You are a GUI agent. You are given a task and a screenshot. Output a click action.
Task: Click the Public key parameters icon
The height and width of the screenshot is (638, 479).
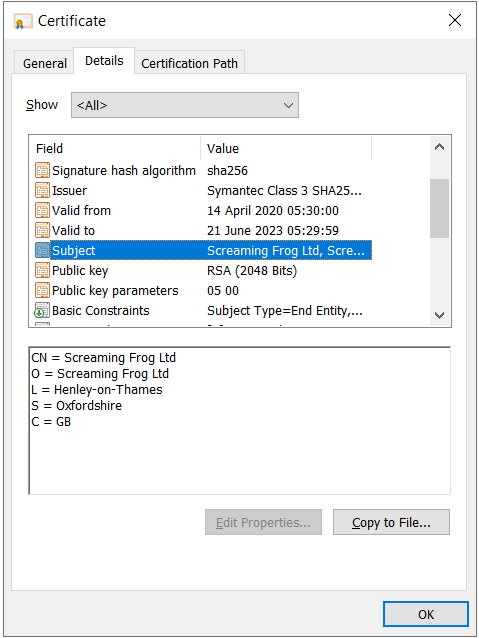pos(42,290)
